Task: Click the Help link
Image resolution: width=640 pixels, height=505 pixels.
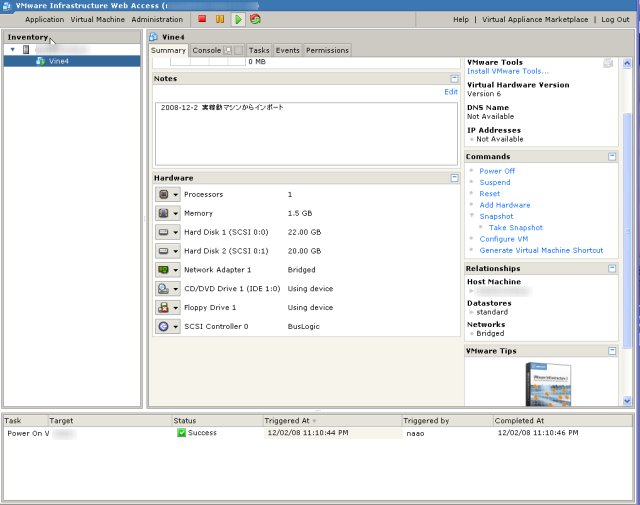Action: point(461,19)
